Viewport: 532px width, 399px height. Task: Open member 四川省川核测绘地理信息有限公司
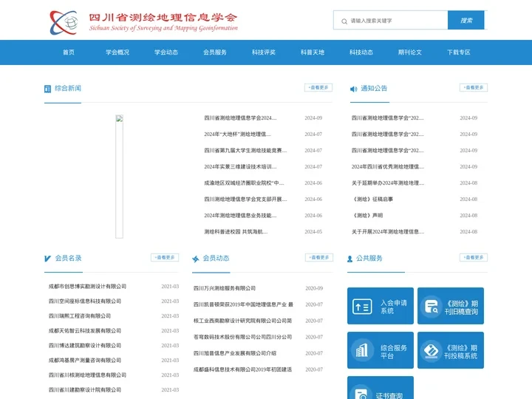coord(87,375)
